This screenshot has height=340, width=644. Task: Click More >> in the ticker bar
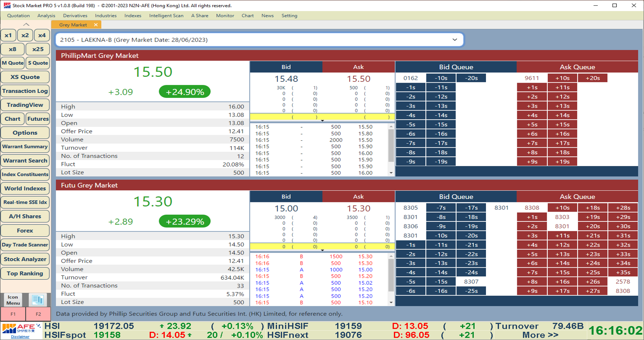[540, 335]
